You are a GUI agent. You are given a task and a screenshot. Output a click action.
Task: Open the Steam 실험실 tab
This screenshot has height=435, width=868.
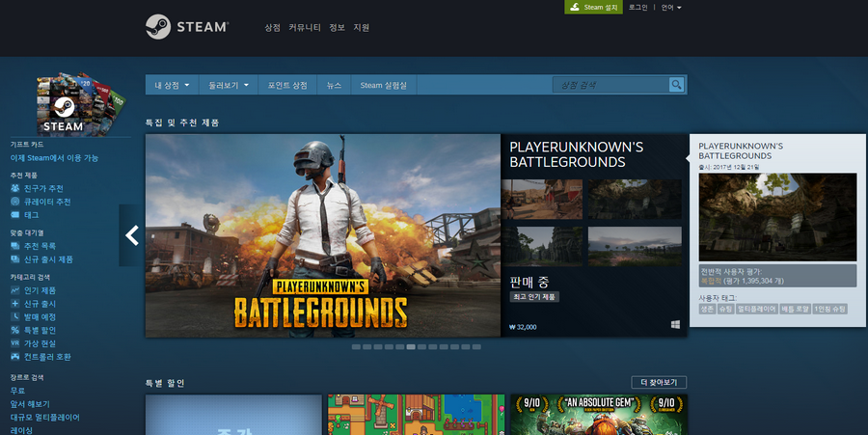[x=384, y=85]
